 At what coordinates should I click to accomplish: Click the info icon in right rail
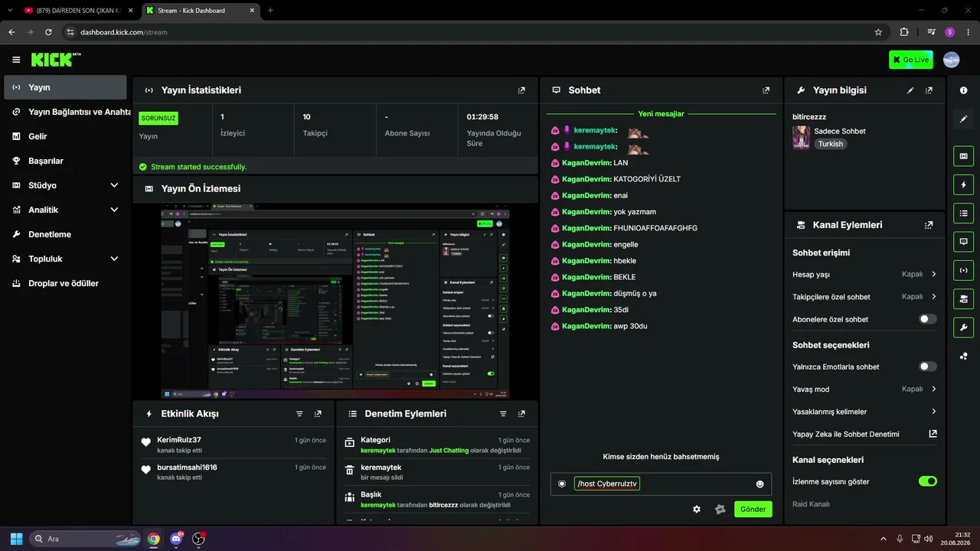tap(963, 90)
